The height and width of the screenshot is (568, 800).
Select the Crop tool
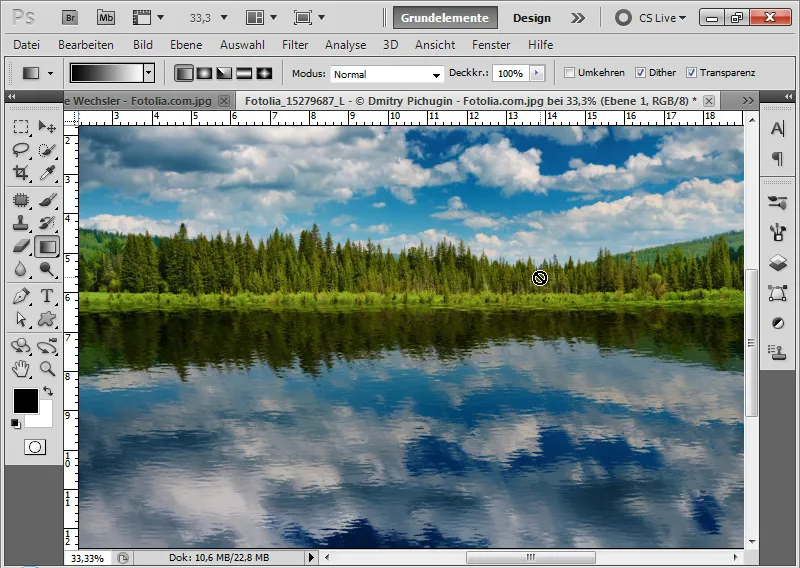20,173
